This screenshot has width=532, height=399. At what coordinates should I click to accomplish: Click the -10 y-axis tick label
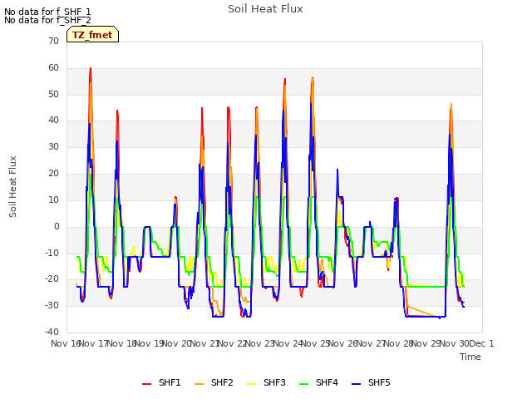coord(52,253)
